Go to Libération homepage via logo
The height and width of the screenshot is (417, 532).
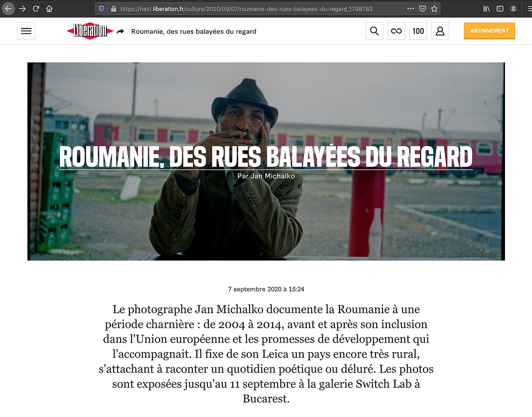[x=90, y=31]
